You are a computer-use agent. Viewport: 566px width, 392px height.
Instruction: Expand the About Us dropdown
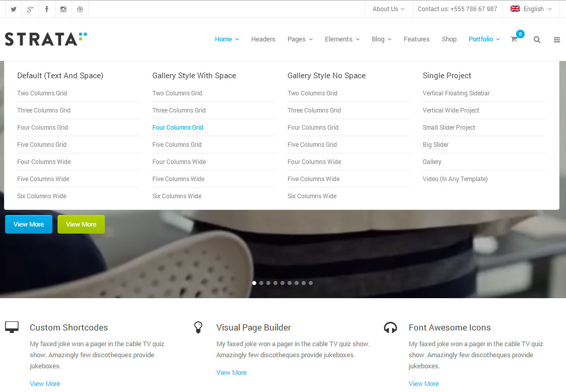[x=388, y=9]
